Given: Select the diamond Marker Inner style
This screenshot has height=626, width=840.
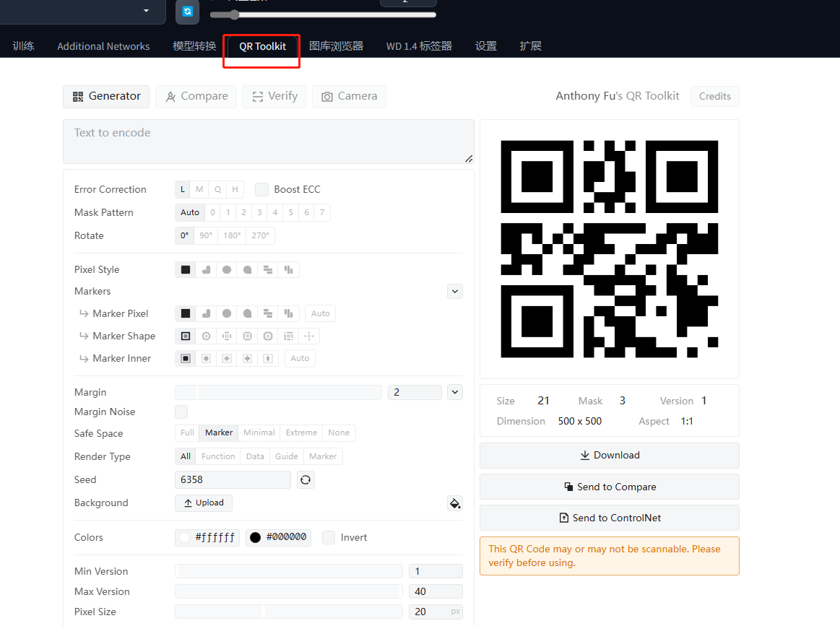Looking at the screenshot, I should coord(248,358).
